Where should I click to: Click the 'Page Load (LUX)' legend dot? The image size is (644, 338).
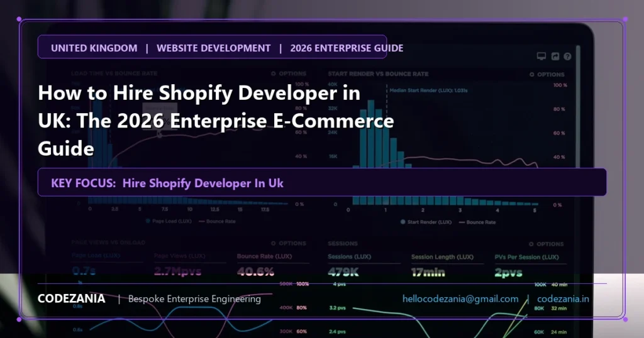pyautogui.click(x=148, y=221)
